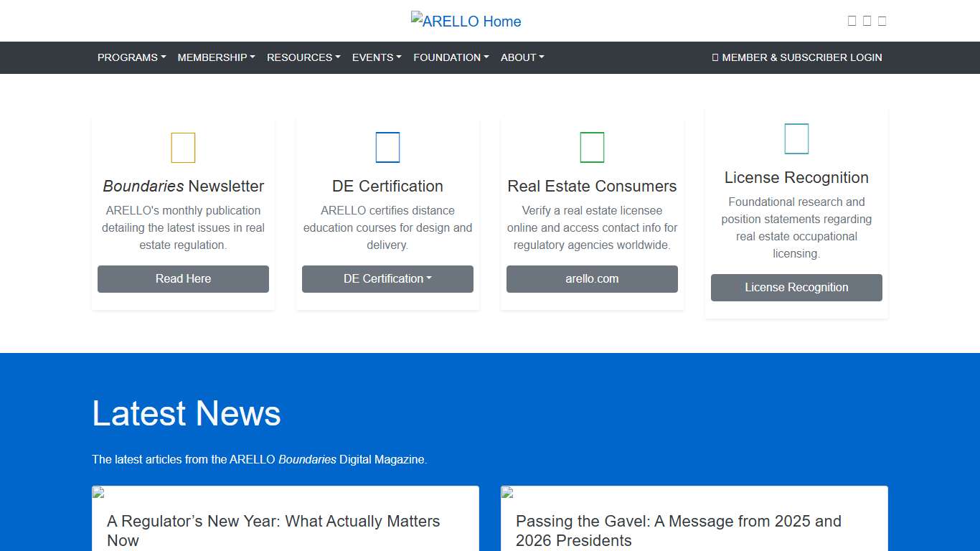The height and width of the screenshot is (551, 980).
Task: Click the gray License Recognition button
Action: (796, 288)
